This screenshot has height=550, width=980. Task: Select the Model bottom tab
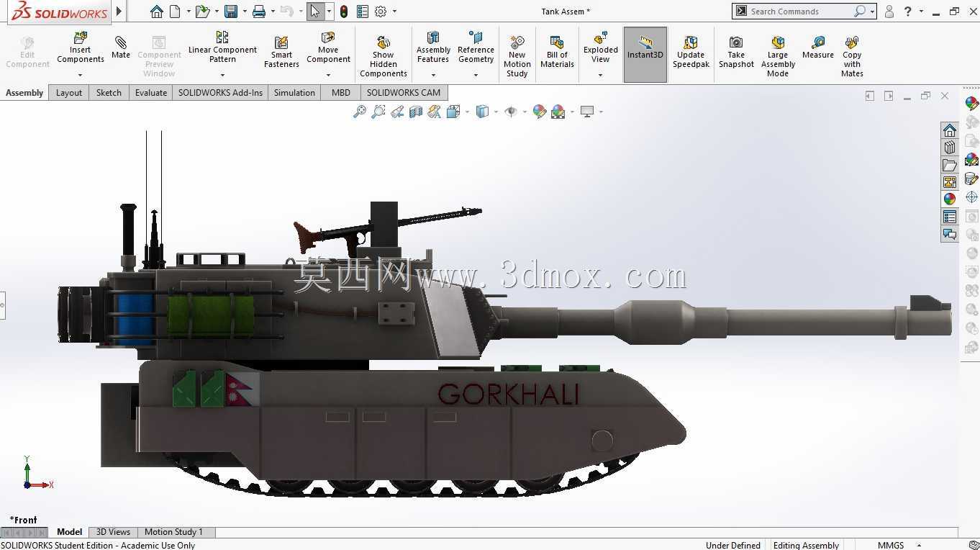click(x=69, y=532)
